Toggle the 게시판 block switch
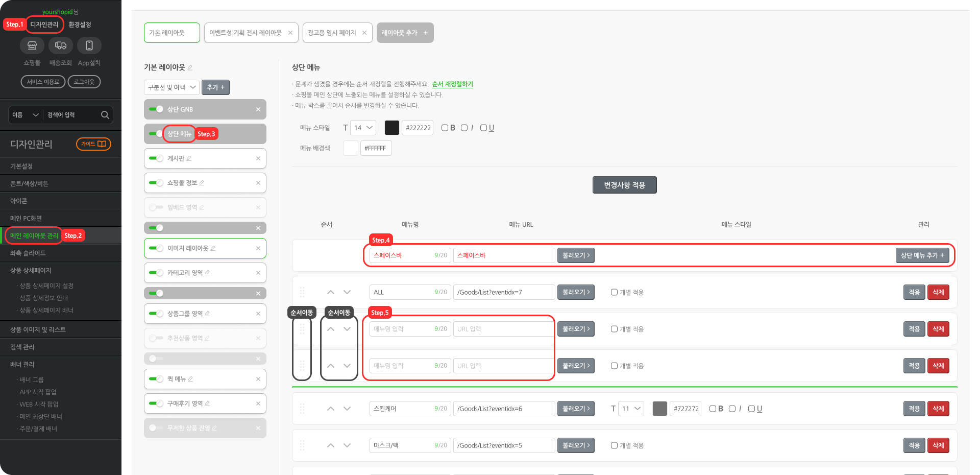This screenshot has width=980, height=475. point(156,158)
